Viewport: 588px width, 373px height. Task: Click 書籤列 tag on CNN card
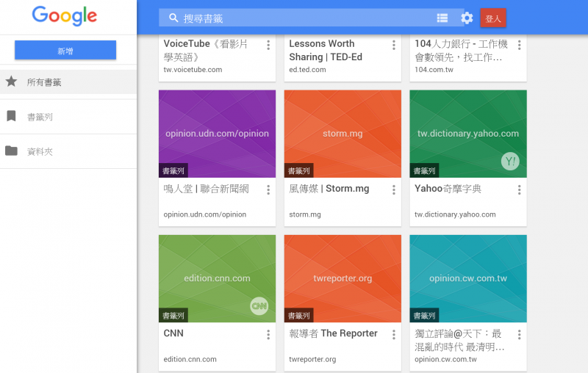[x=173, y=316]
